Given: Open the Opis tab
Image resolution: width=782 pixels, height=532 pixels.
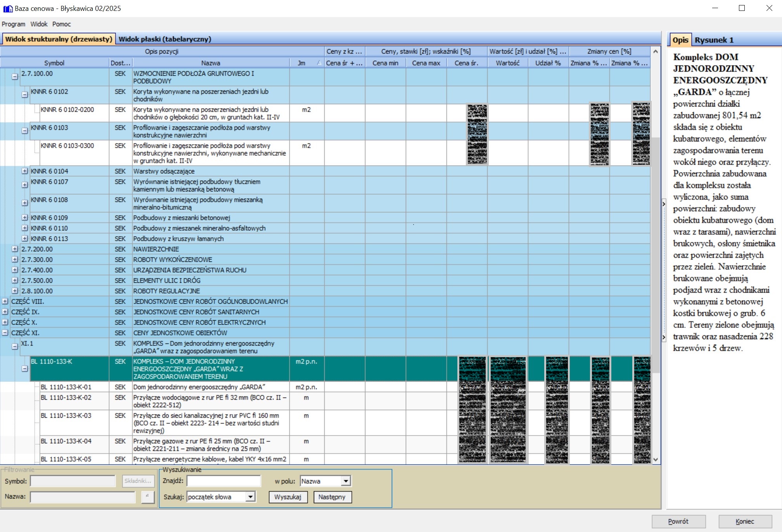Looking at the screenshot, I should click(680, 40).
